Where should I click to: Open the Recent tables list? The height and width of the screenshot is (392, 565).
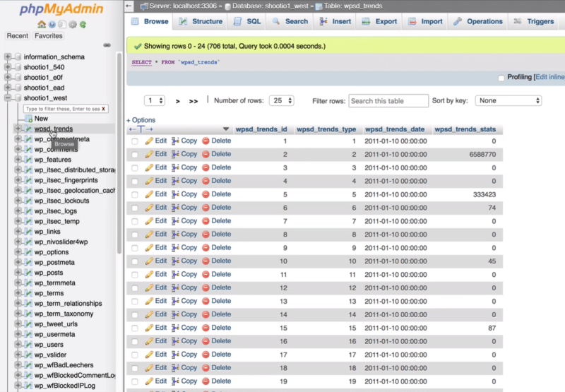tap(17, 36)
